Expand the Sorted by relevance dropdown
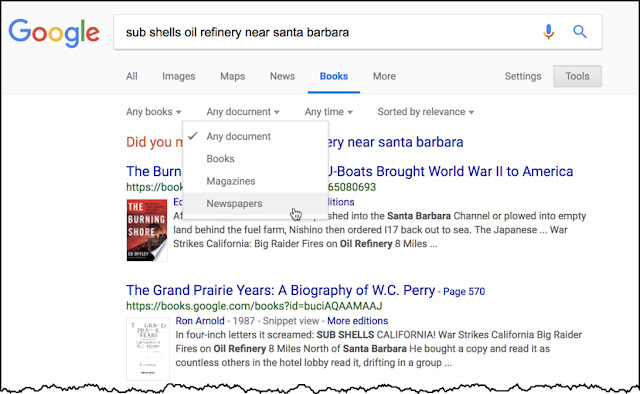This screenshot has width=640, height=394. coord(426,112)
